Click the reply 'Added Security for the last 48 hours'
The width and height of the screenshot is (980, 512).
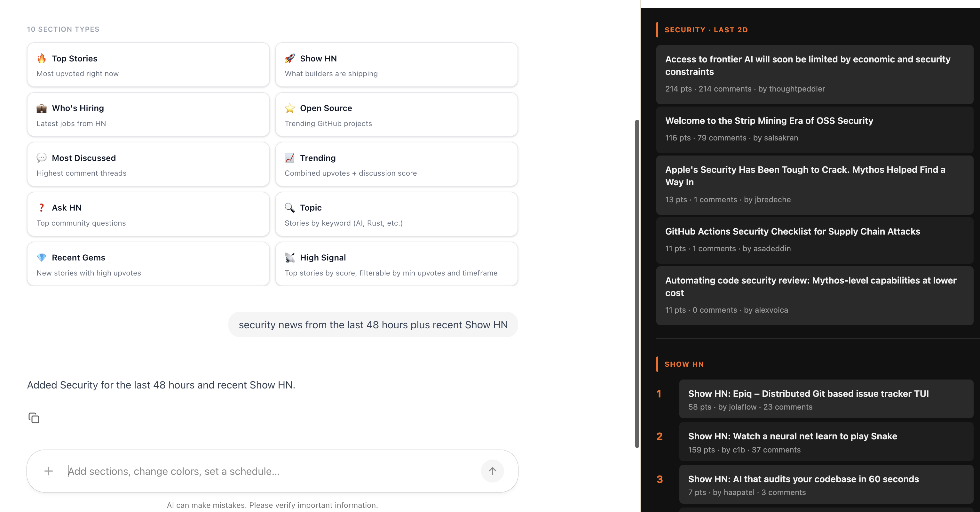tap(161, 385)
